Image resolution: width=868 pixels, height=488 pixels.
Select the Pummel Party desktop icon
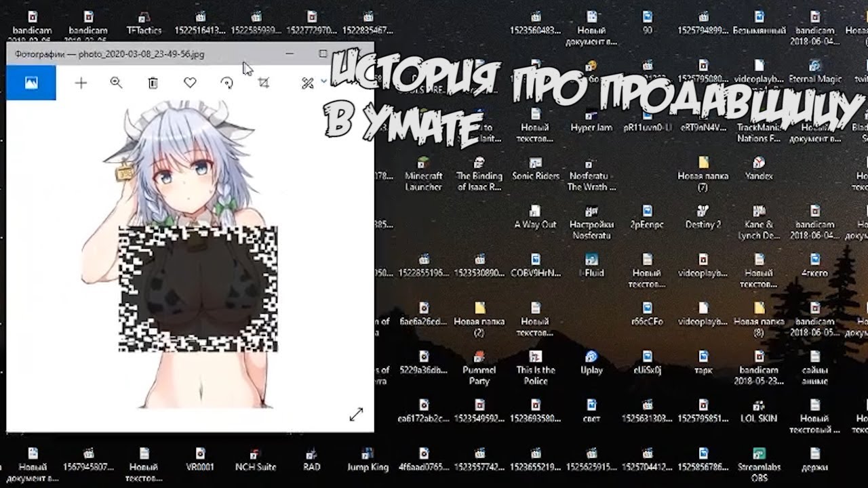(x=479, y=368)
